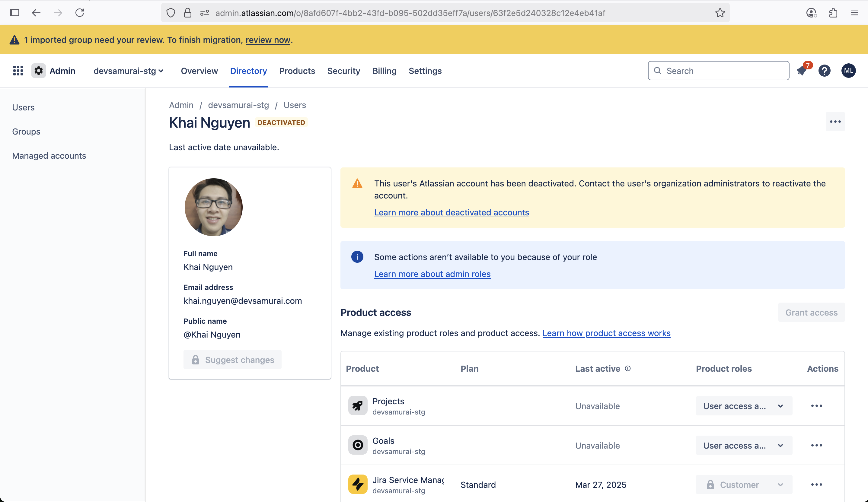Viewport: 868px width, 502px height.
Task: Click the review now link in banner
Action: pyautogui.click(x=268, y=40)
